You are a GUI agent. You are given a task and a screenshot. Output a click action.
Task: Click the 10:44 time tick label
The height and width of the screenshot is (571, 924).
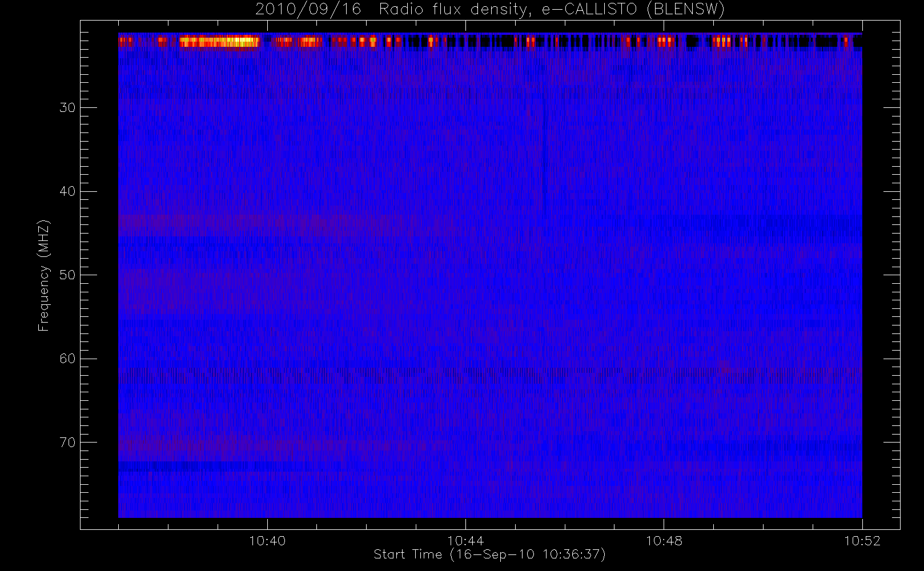(465, 541)
